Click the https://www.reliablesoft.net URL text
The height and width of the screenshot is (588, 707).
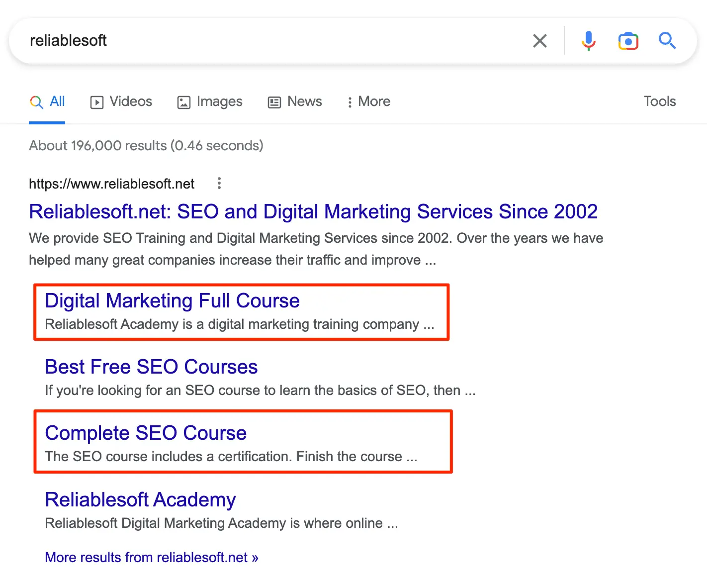111,184
